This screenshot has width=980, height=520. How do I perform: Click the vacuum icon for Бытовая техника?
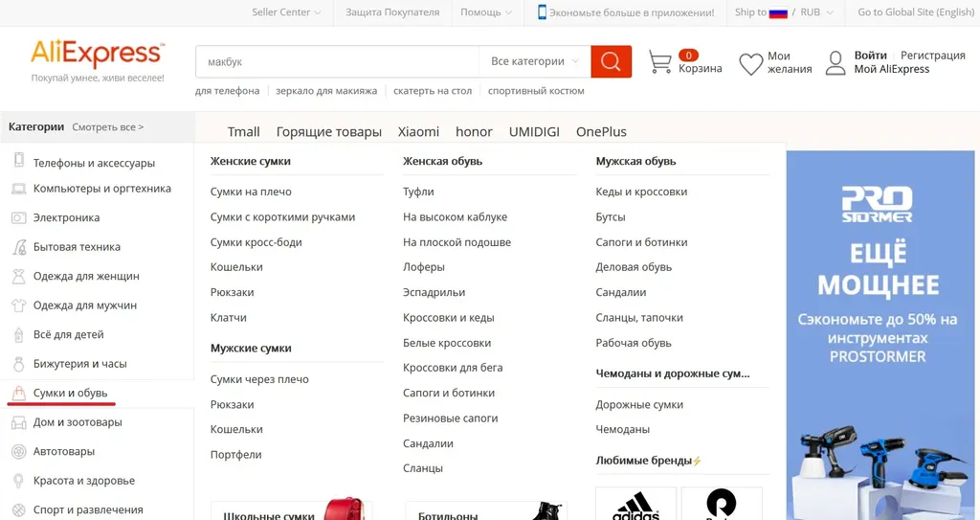click(x=19, y=246)
